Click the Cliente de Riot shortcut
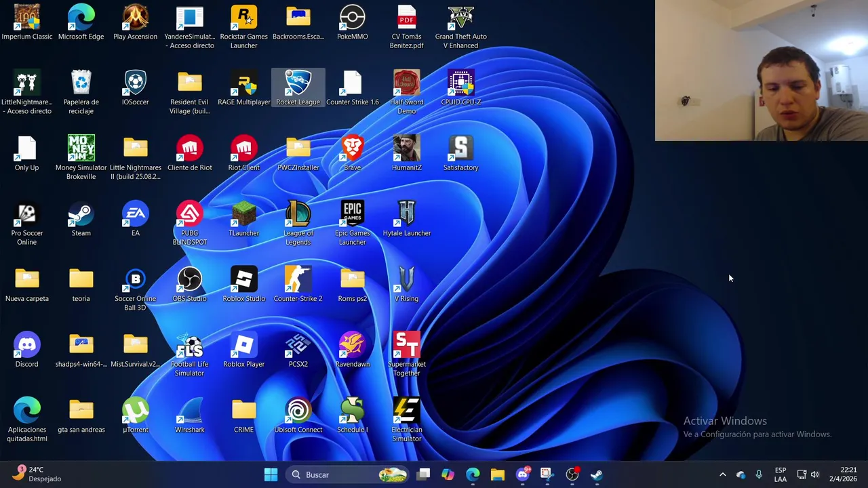The width and height of the screenshot is (868, 488). point(190,153)
